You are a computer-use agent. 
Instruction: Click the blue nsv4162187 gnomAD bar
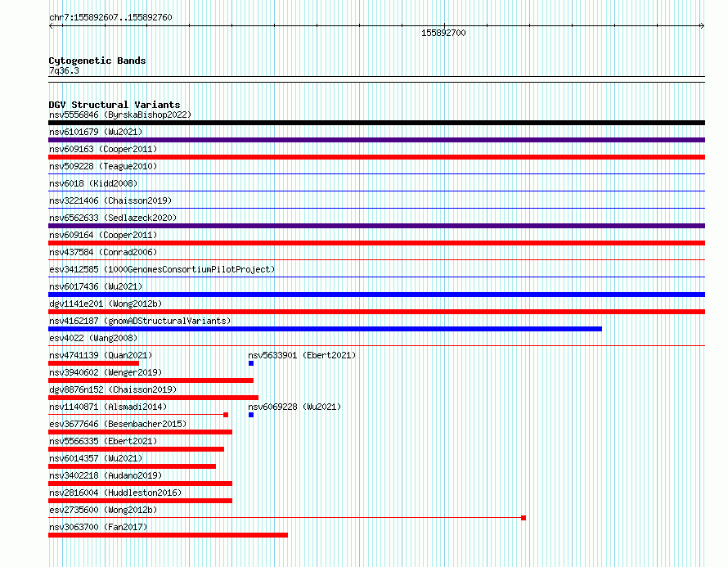[x=325, y=329]
